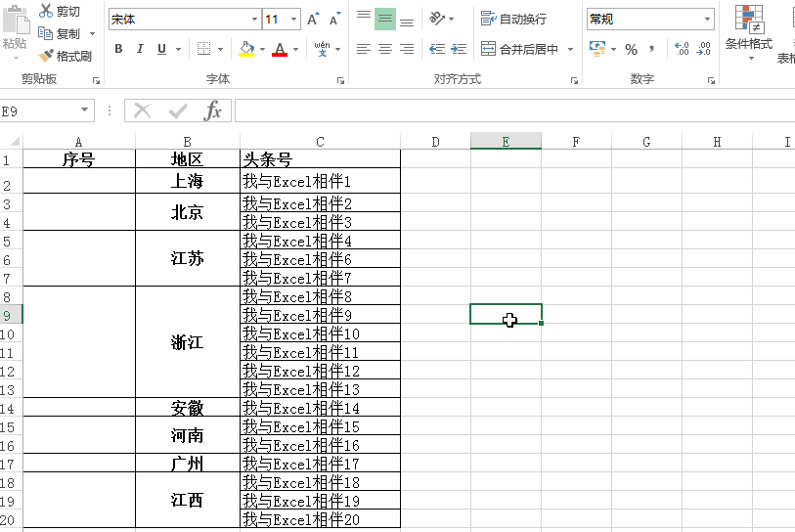Select the cell containing 序号

click(79, 159)
